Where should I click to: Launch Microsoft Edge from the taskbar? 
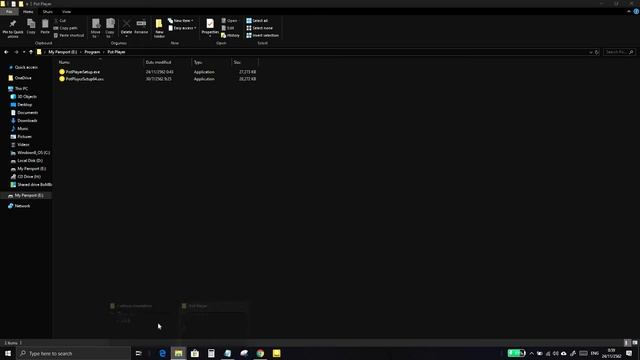[x=162, y=353]
